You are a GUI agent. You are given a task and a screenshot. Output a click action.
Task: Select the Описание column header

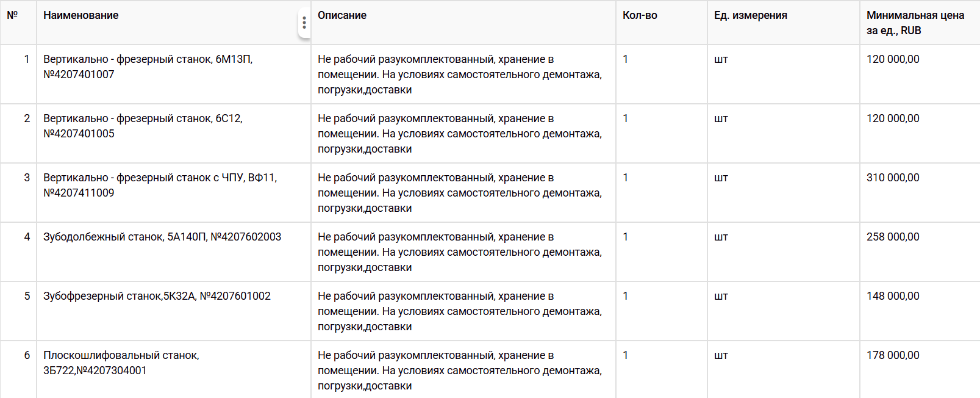point(342,15)
